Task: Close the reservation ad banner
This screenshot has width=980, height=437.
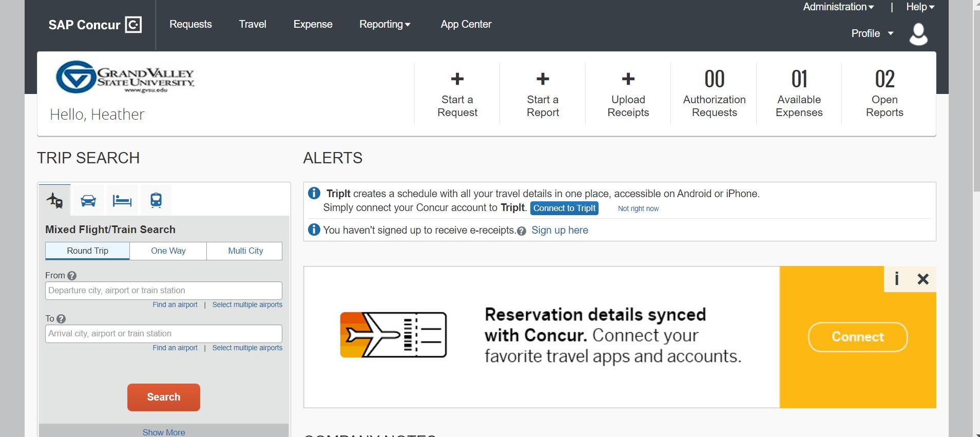Action: 923,279
